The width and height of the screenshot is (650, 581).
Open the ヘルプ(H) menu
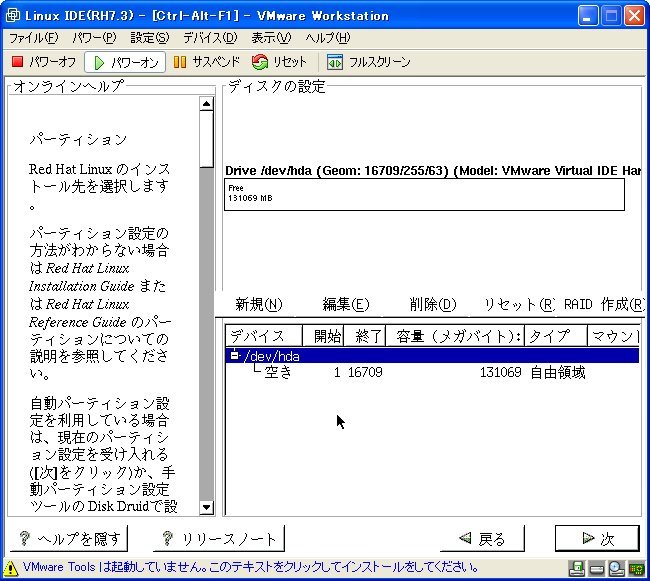[x=327, y=38]
